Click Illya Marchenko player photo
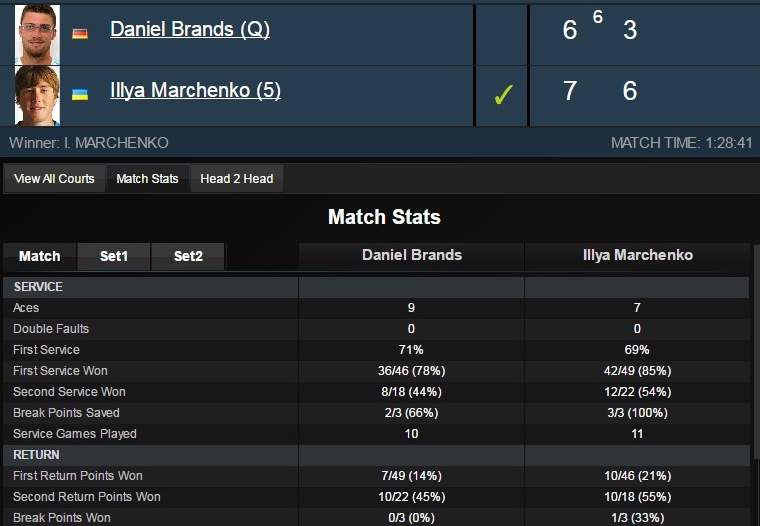This screenshot has height=526, width=760. (37, 95)
